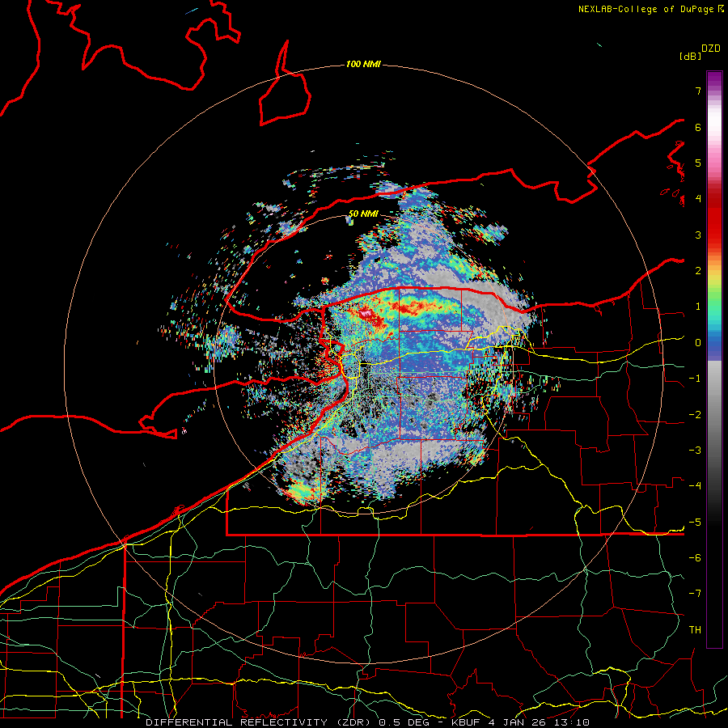This screenshot has height=728, width=728.
Task: Click the 5 value on the color scale
Action: (698, 163)
